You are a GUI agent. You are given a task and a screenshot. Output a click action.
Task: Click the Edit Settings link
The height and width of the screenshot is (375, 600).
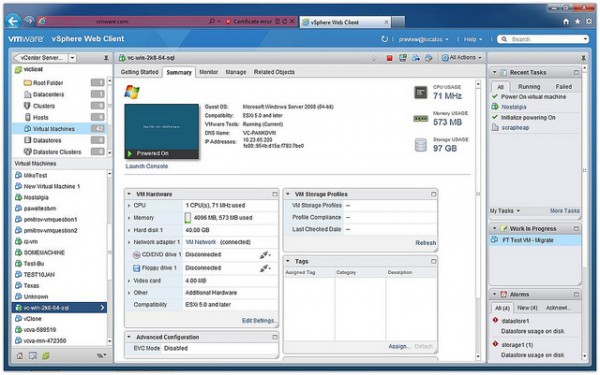click(258, 321)
